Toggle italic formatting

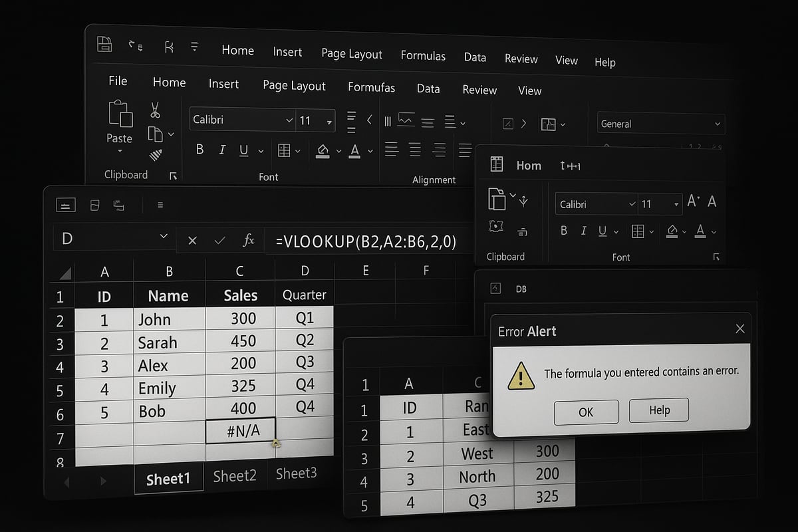pyautogui.click(x=222, y=150)
